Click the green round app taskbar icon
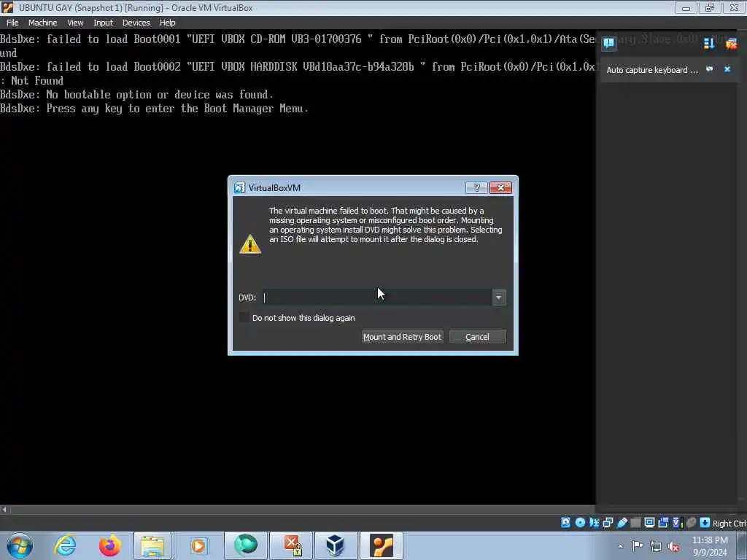The image size is (747, 560). [x=246, y=545]
